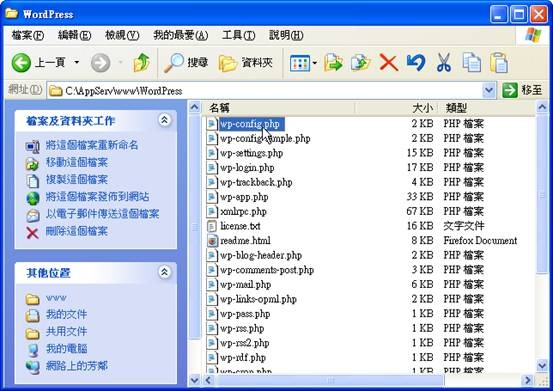The width and height of the screenshot is (553, 391).
Task: Select the wp-trackback.php file icon
Action: (x=212, y=183)
